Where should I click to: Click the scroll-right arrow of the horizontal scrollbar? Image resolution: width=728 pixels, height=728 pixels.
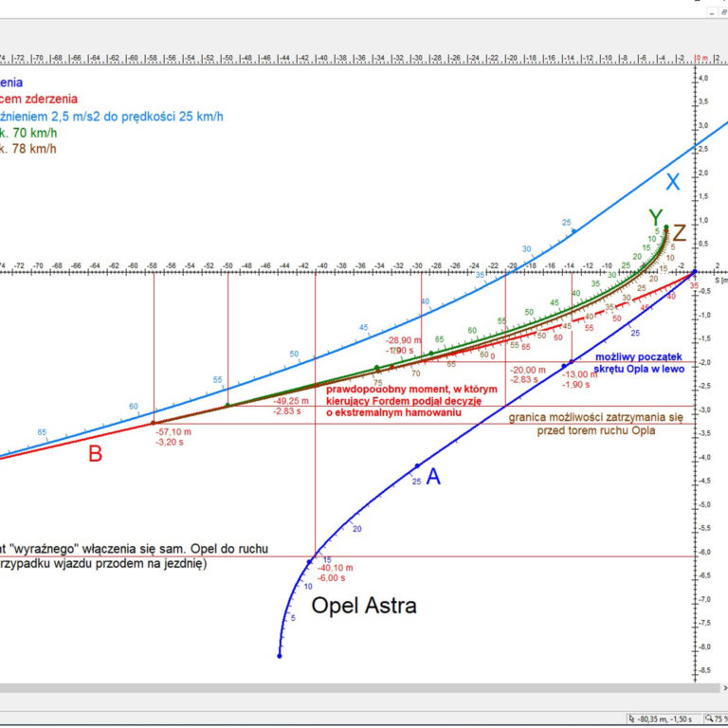point(725,688)
